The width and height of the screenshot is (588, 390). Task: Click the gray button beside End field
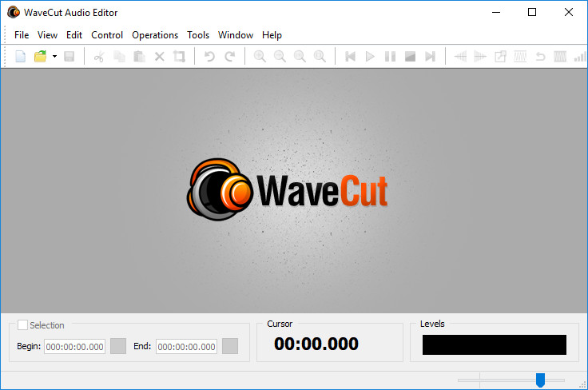click(230, 346)
